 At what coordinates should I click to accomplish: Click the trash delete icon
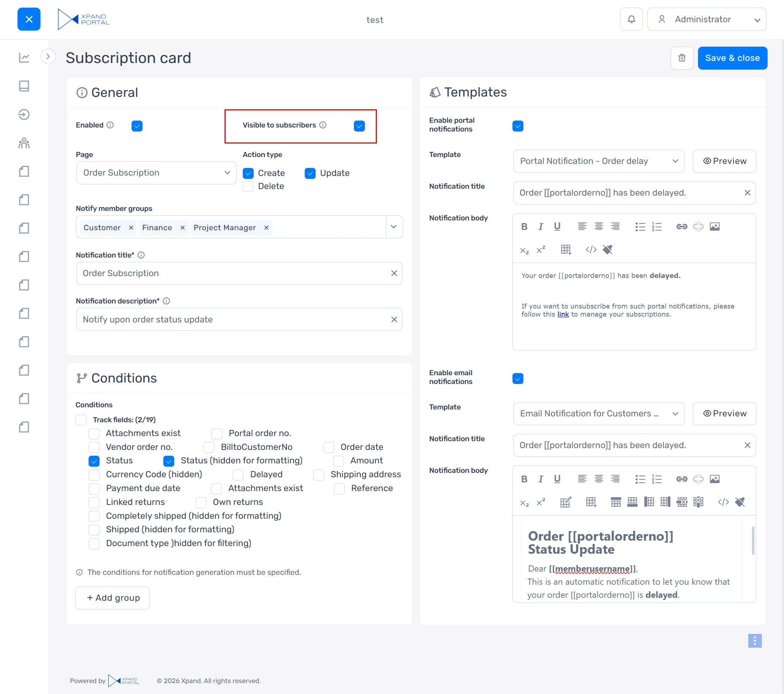tap(682, 58)
